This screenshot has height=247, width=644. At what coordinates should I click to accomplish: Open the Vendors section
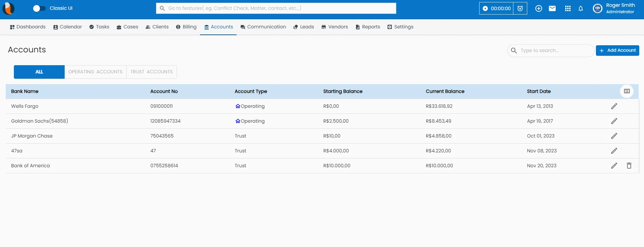point(335,27)
